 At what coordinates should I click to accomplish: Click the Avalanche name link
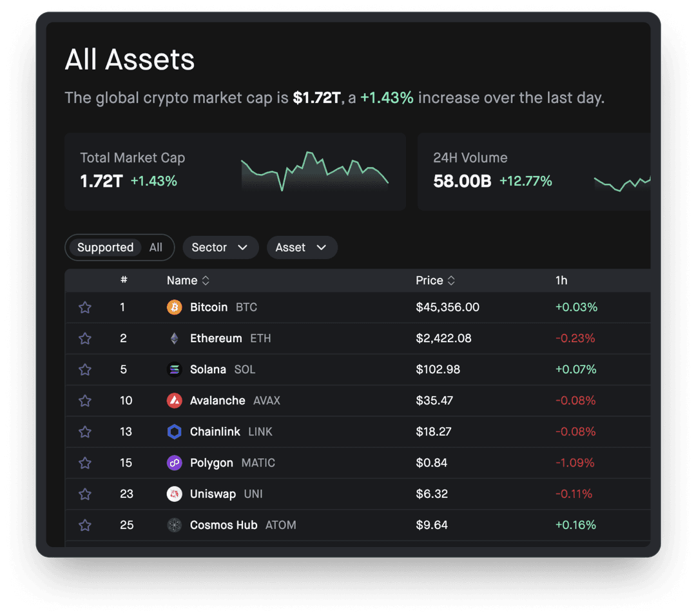(x=217, y=400)
